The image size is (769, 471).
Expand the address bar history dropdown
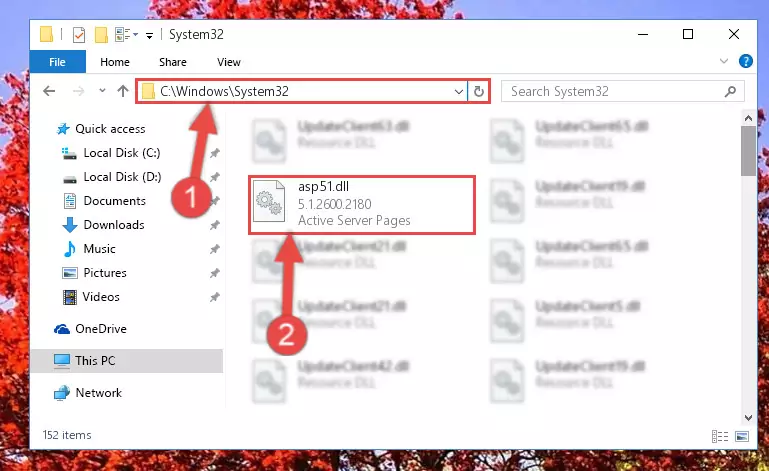tap(459, 92)
